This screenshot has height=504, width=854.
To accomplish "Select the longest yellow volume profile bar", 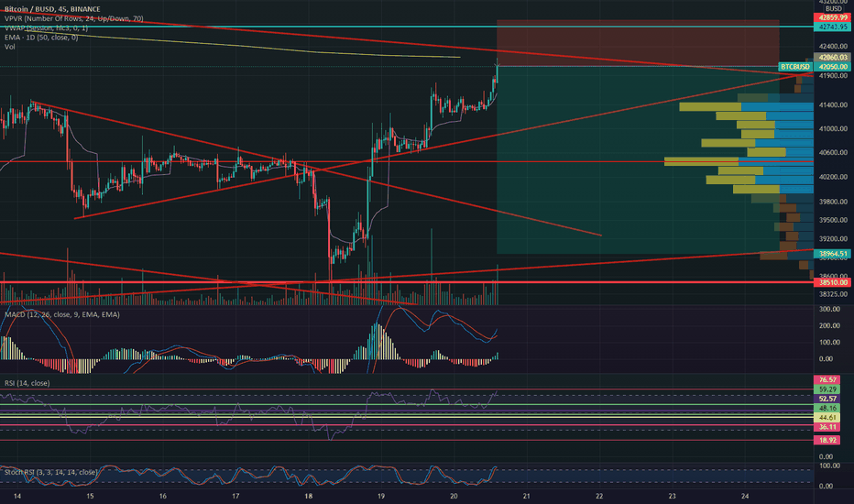I will [x=702, y=162].
